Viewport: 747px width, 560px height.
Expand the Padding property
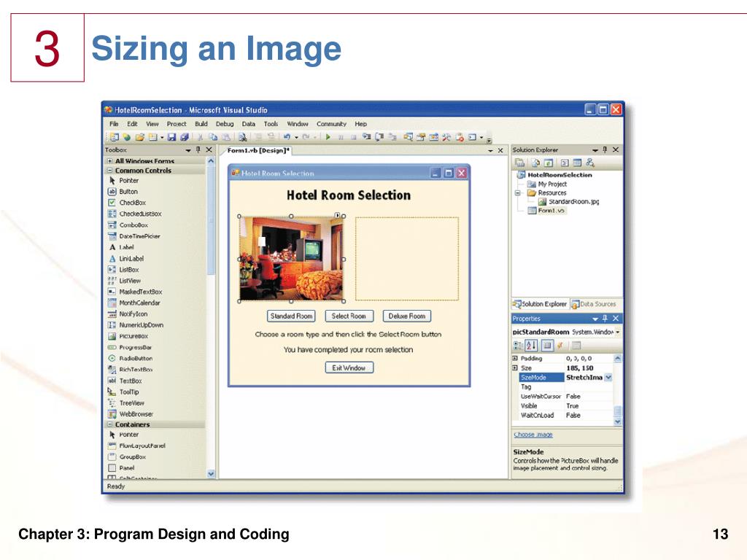(x=515, y=358)
